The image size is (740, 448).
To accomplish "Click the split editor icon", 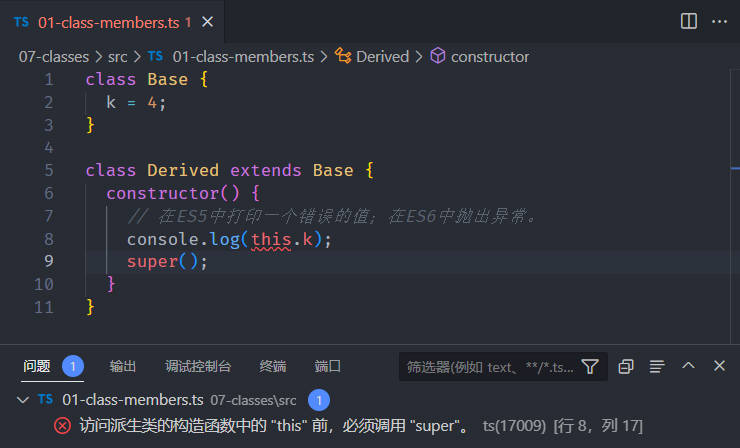I will click(x=688, y=21).
